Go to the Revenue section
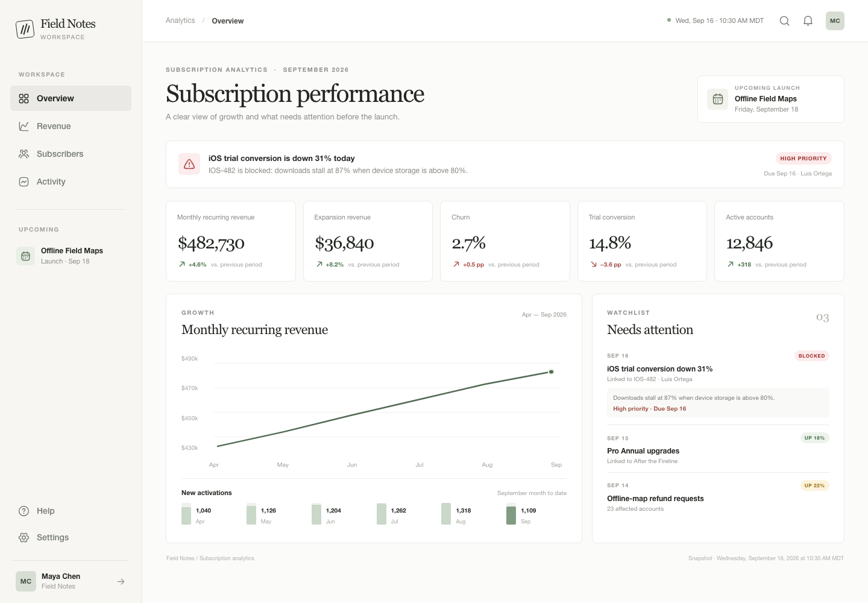 point(71,126)
